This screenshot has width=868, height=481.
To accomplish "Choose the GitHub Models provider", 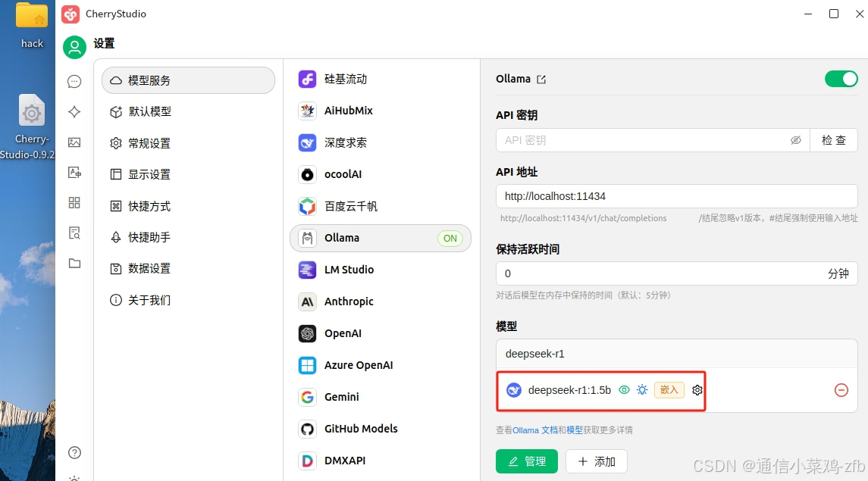I will point(381,429).
